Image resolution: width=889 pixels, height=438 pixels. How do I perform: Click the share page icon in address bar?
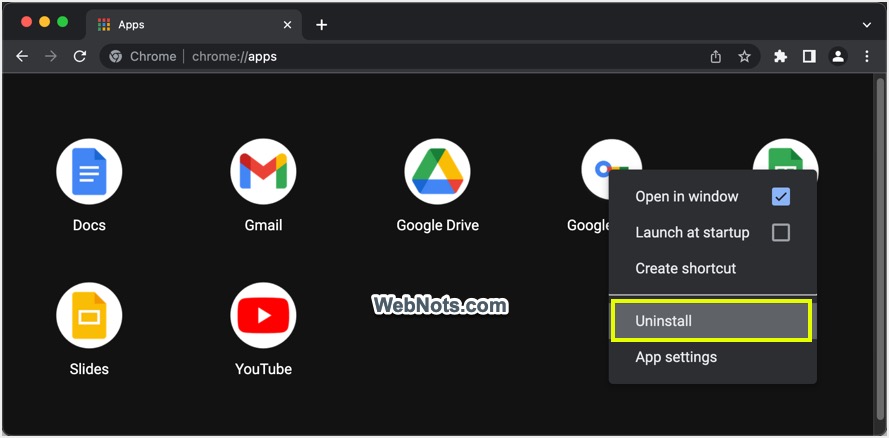pos(716,57)
